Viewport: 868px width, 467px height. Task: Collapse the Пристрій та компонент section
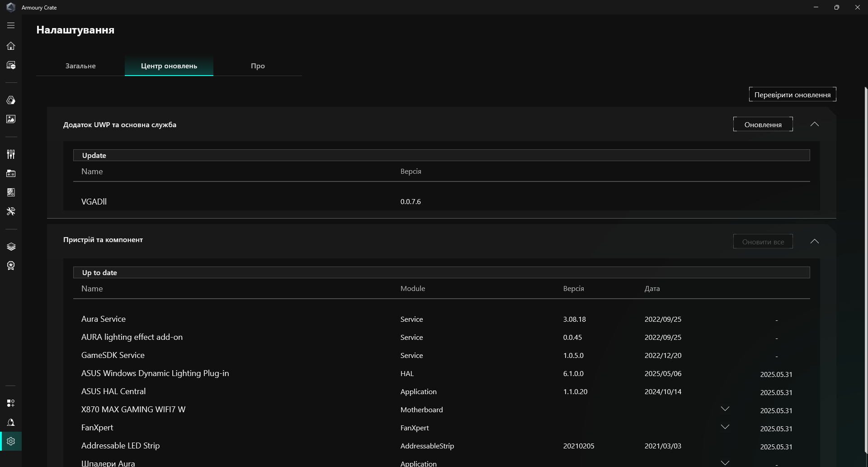tap(815, 242)
